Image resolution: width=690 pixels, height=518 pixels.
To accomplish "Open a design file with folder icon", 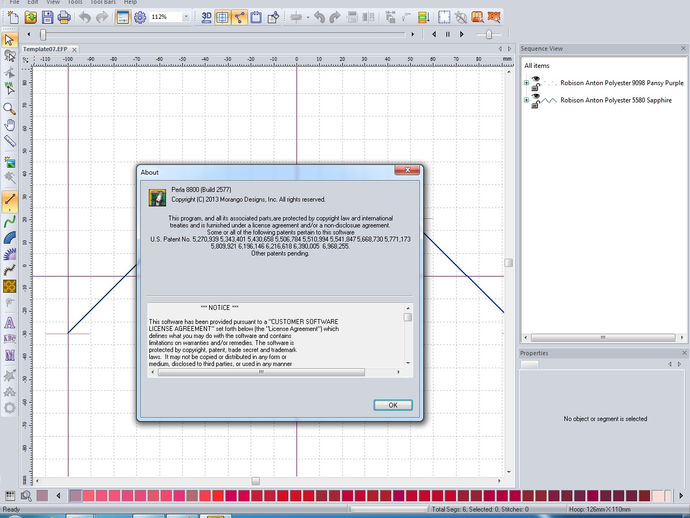I will click(x=30, y=17).
